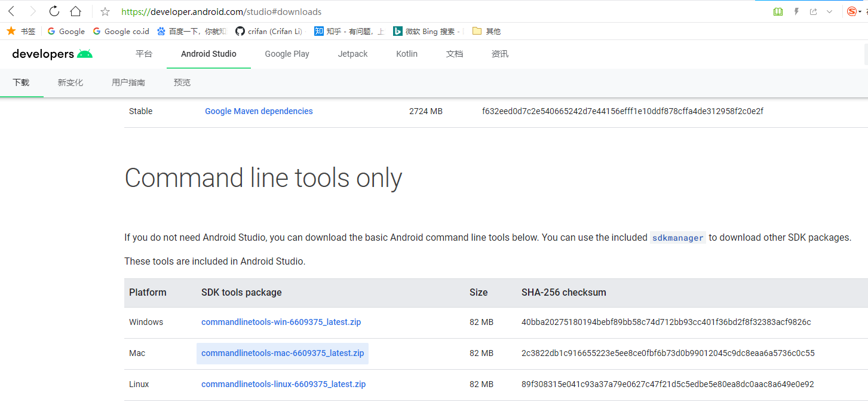
Task: Select the Android Studio navigation item
Action: point(208,54)
